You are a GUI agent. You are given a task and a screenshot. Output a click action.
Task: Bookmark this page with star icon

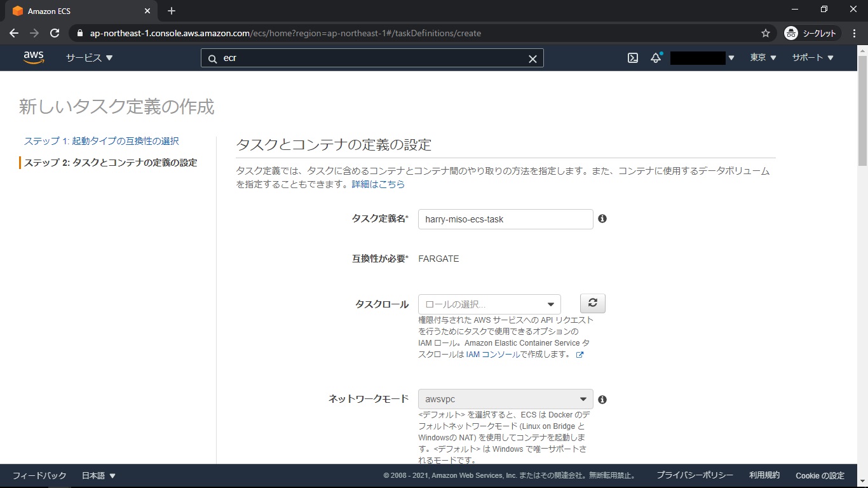point(766,33)
